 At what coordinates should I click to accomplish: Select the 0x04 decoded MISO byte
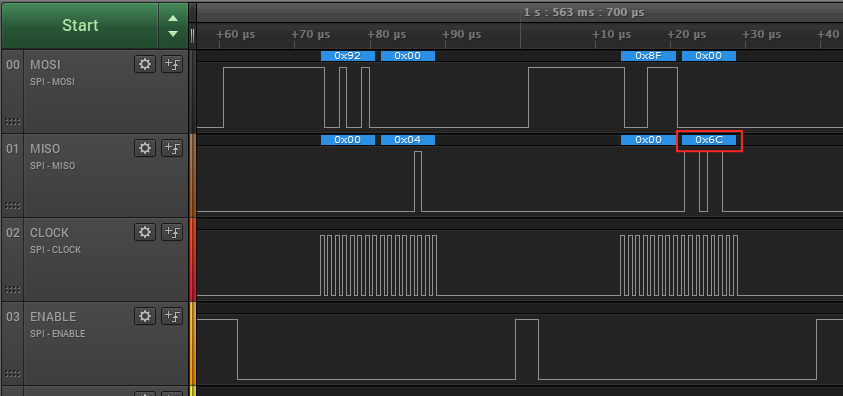pyautogui.click(x=408, y=140)
